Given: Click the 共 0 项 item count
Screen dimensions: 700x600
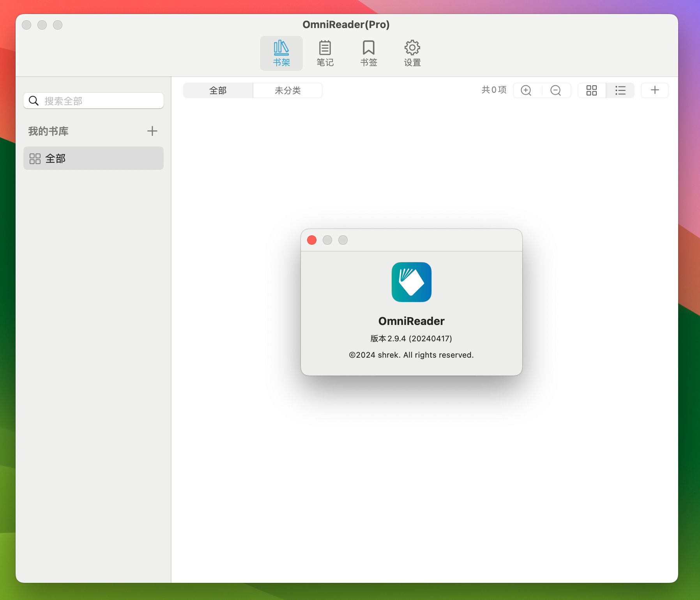Looking at the screenshot, I should (x=494, y=90).
